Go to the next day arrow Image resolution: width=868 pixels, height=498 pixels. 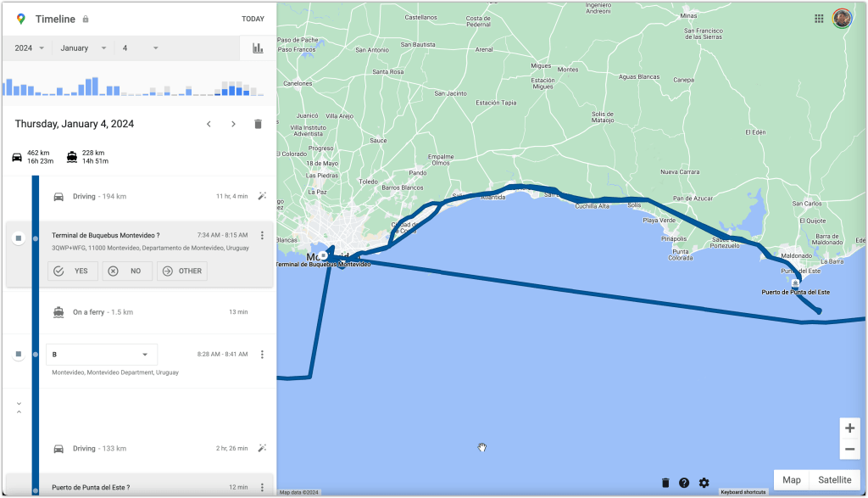pos(233,124)
